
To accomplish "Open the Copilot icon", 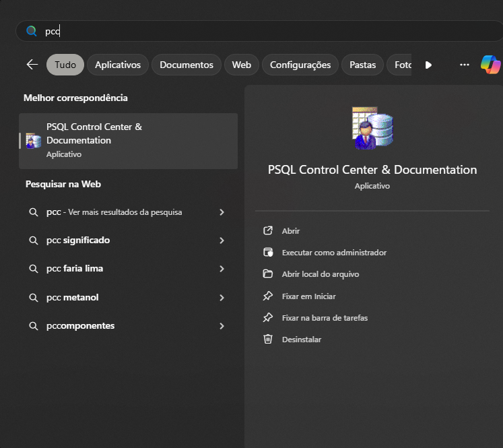I will click(490, 65).
